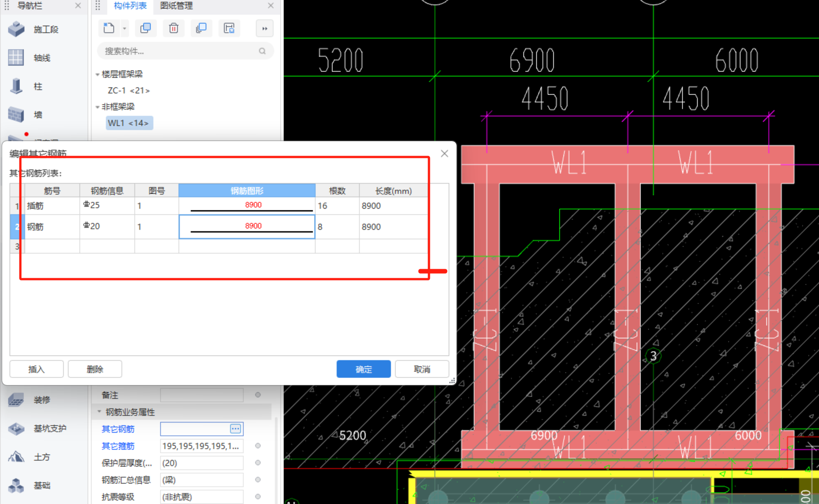
Task: Close the 导航栏 navigation panel
Action: [x=78, y=5]
